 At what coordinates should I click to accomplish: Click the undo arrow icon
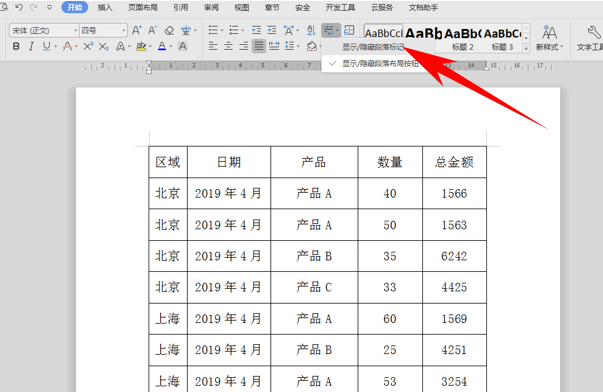pos(19,7)
